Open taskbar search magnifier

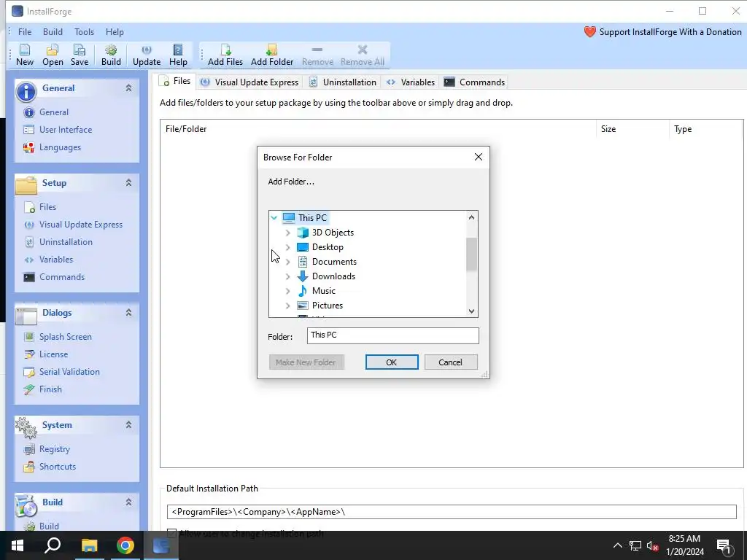click(x=53, y=545)
